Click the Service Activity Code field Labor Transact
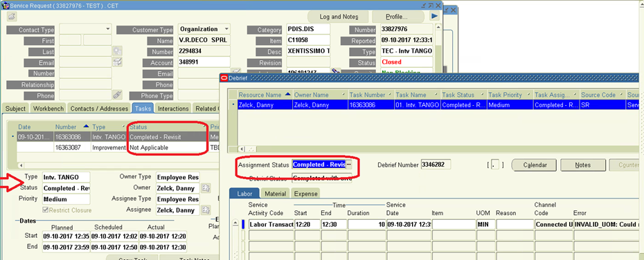 [271, 224]
